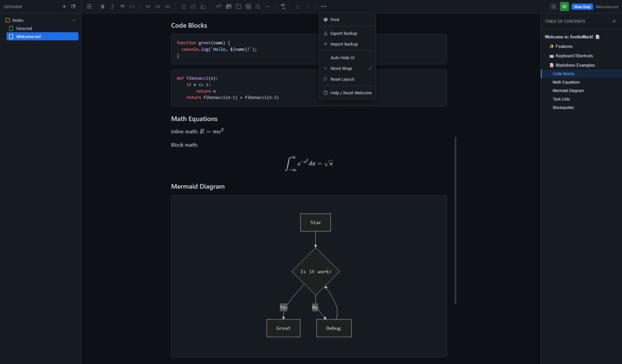Insert a math sigma expression
The height and width of the screenshot is (364, 622).
[298, 6]
